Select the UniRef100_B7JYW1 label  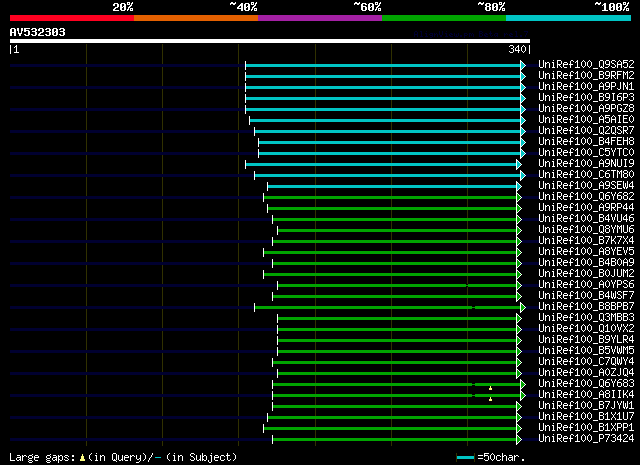(x=586, y=406)
